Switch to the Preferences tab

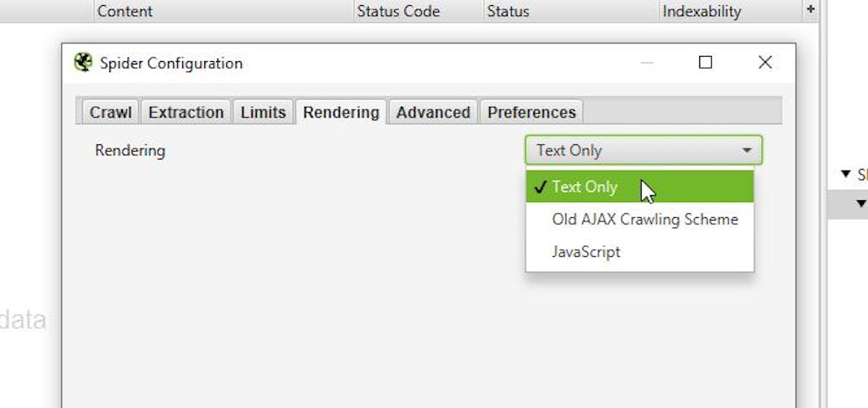pyautogui.click(x=531, y=113)
